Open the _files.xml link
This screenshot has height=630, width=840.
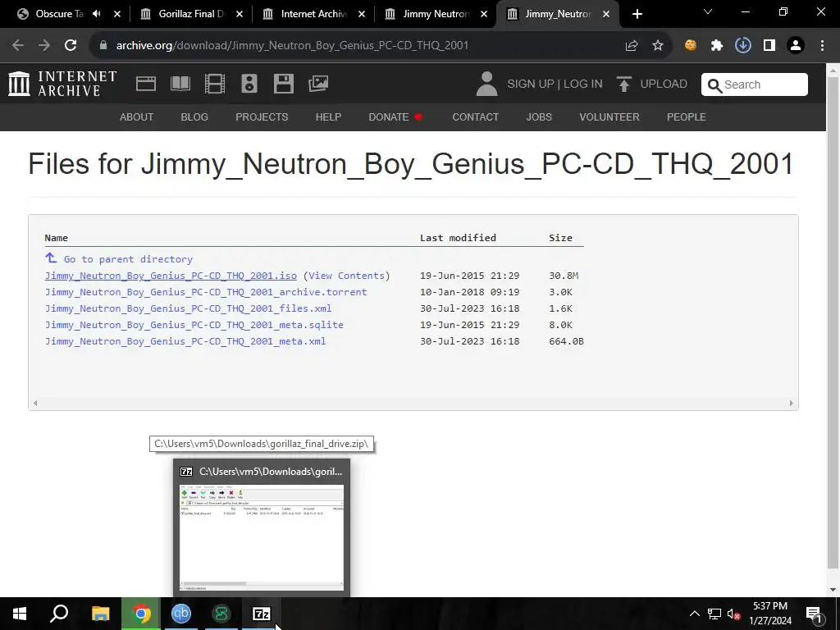point(188,308)
